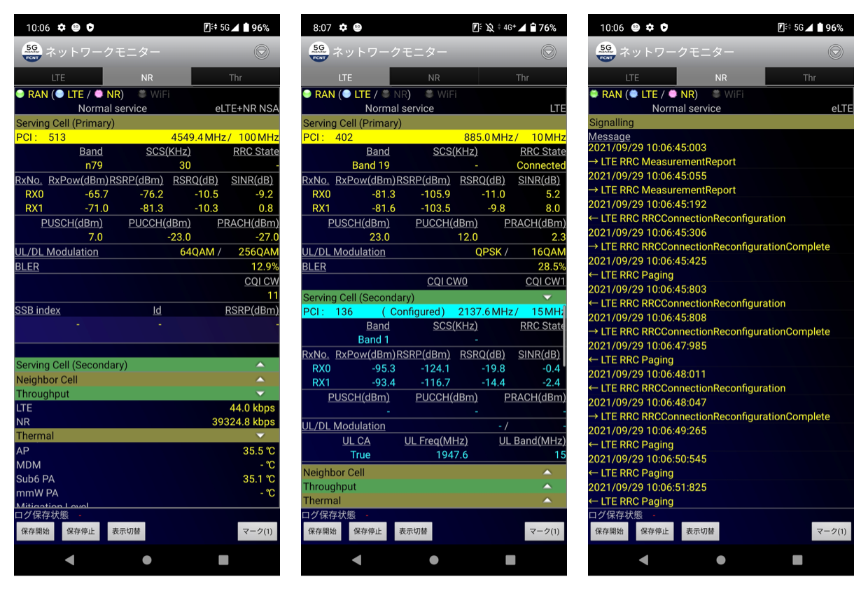Tap Android recents square in PCI 513 screen
This screenshot has height=591, width=868.
coord(223,560)
